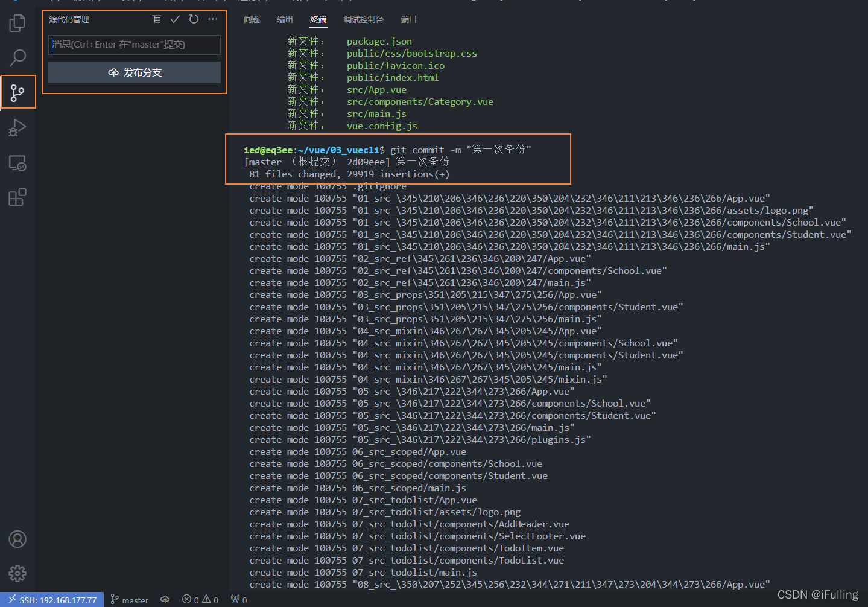Click the refresh icon in source control
868x607 pixels.
(x=194, y=19)
